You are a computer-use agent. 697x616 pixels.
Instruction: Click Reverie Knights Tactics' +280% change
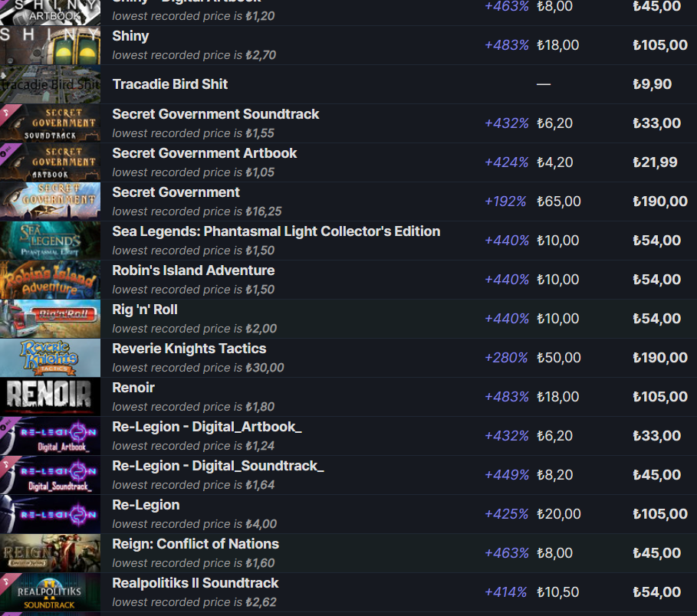[x=506, y=358]
